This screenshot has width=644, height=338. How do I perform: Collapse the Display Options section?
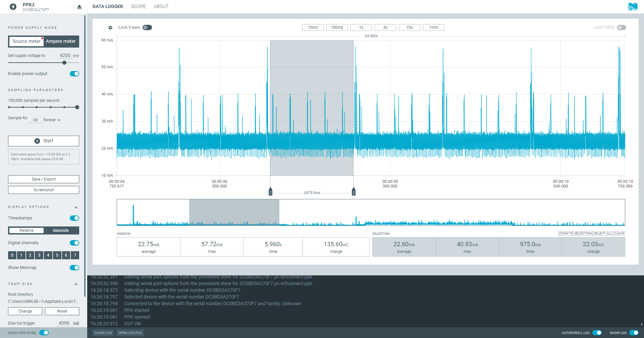[76, 207]
